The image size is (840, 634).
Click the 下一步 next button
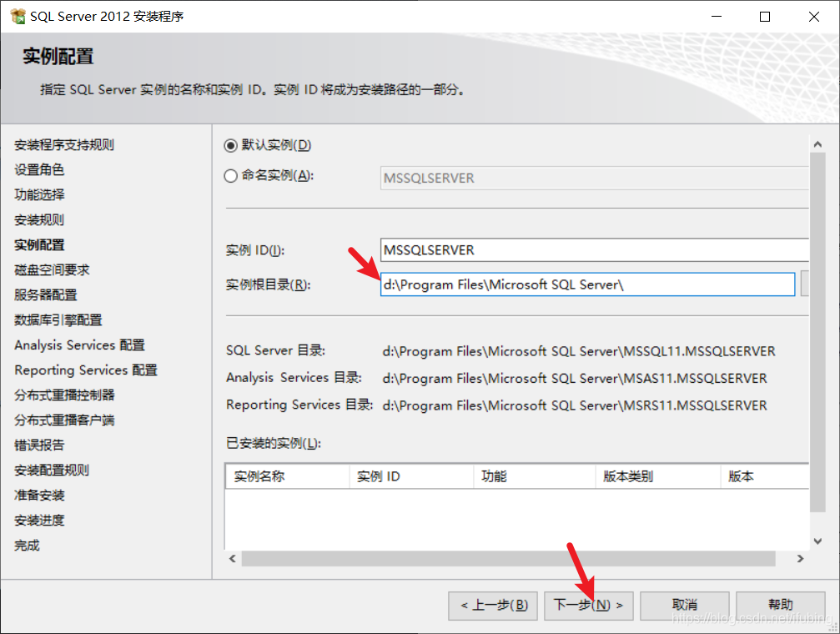tap(589, 606)
